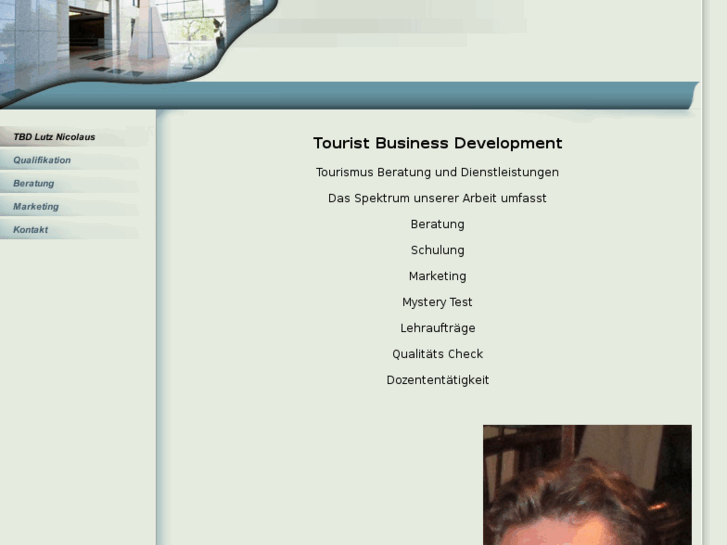The image size is (727, 545).
Task: Click the Tourismus Beratung und Dienstleistungen line
Action: click(437, 172)
